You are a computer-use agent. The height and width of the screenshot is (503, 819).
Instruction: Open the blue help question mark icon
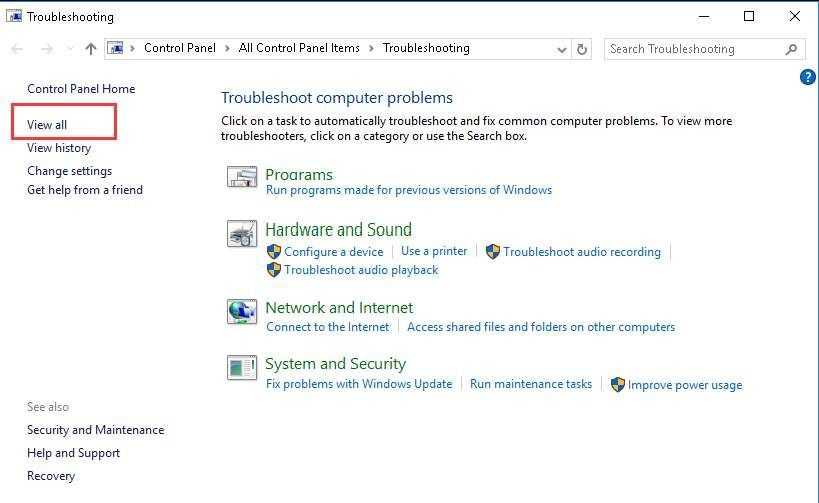point(808,77)
